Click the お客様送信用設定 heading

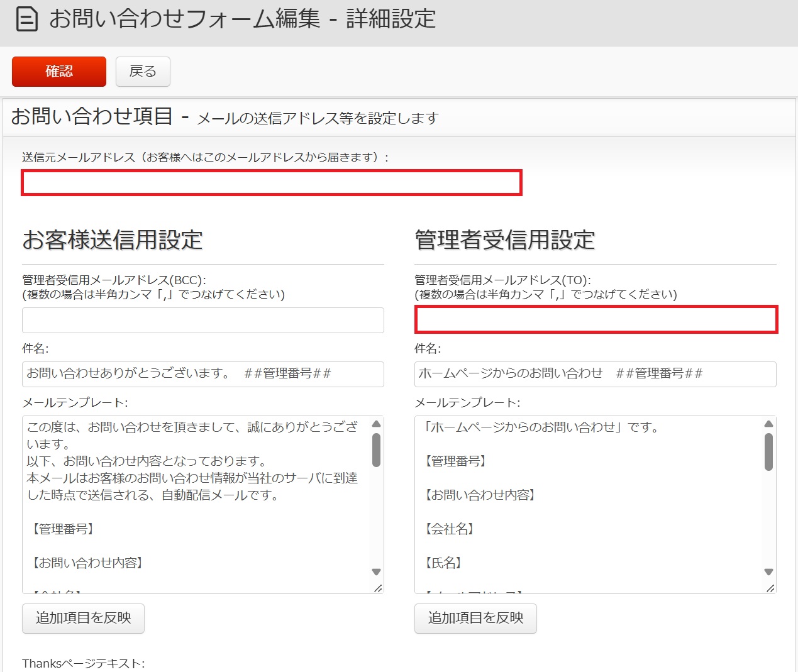[113, 240]
